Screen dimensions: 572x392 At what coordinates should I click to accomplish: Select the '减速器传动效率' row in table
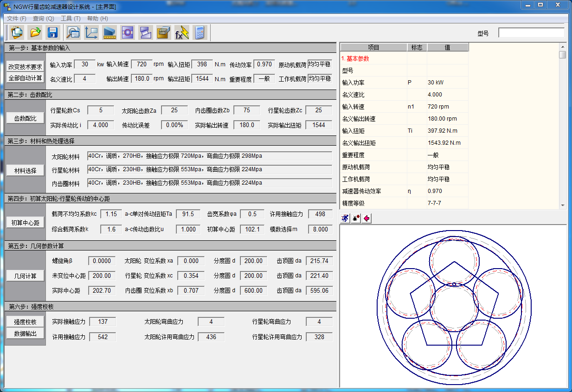tap(404, 191)
